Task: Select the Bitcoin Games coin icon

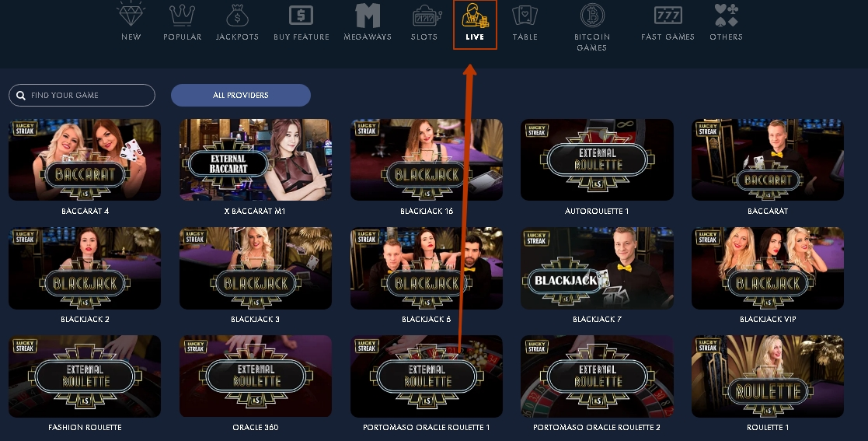Action: [x=592, y=15]
